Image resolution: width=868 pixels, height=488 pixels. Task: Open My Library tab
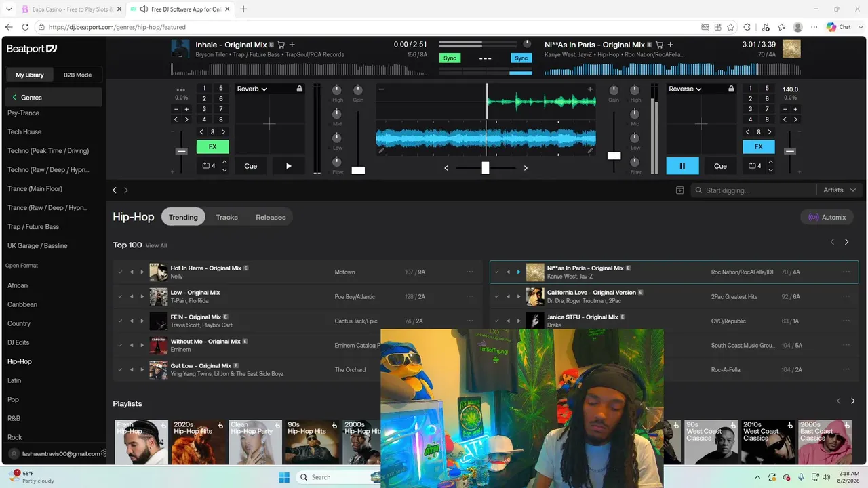point(30,75)
